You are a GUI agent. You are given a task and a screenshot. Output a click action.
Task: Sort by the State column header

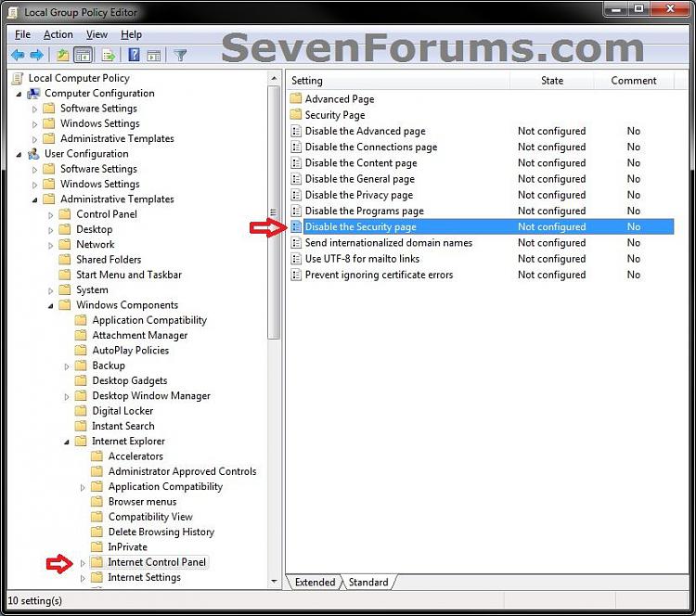[x=552, y=81]
